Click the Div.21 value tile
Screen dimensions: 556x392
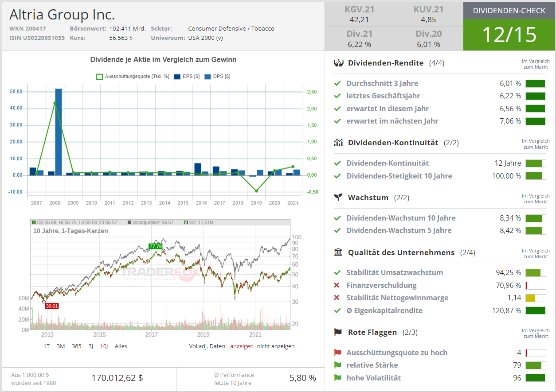pyautogui.click(x=359, y=39)
